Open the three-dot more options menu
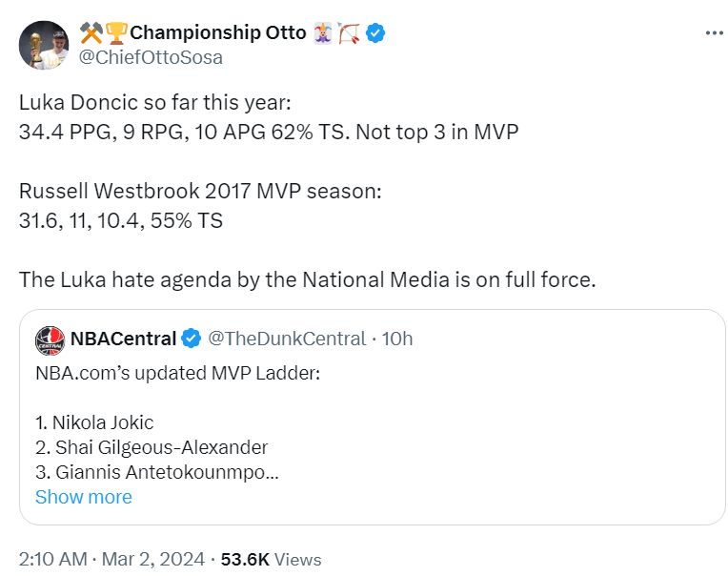728x576 pixels. point(714,32)
